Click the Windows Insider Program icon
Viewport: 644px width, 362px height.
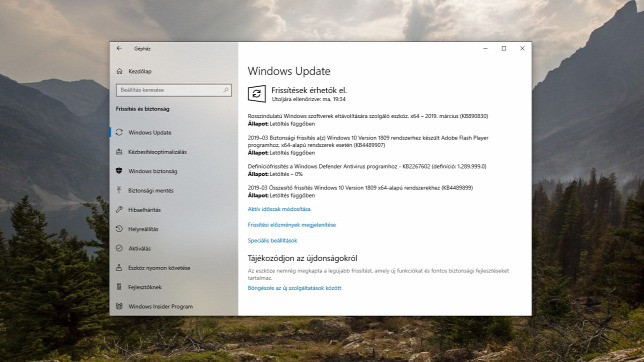119,306
